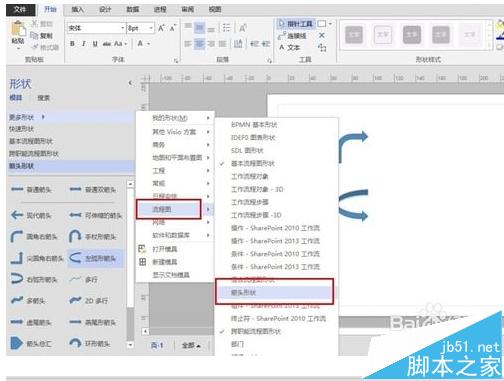
Task: Toggle Strikethrough formatting
Action: pos(107,44)
